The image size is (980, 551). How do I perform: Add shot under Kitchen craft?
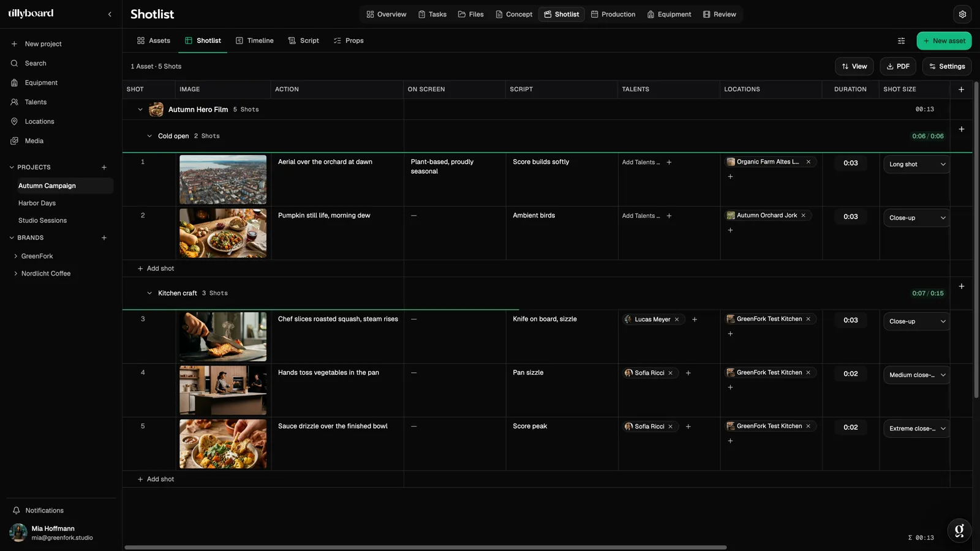click(156, 479)
